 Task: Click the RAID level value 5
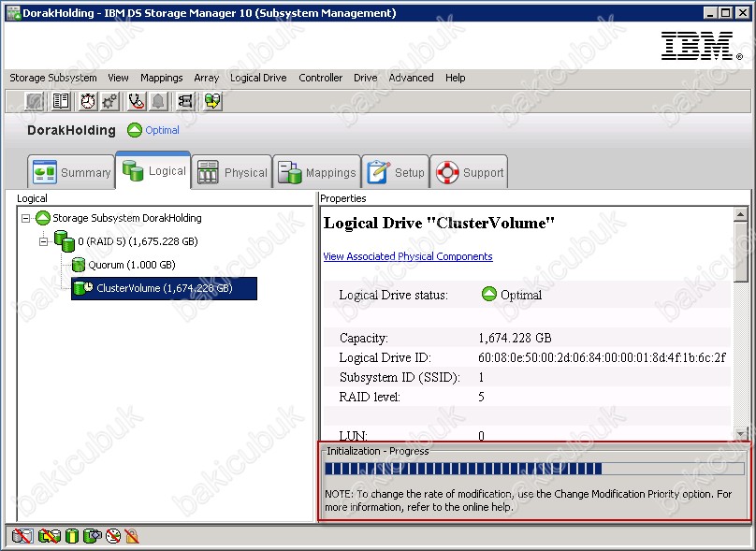point(481,397)
